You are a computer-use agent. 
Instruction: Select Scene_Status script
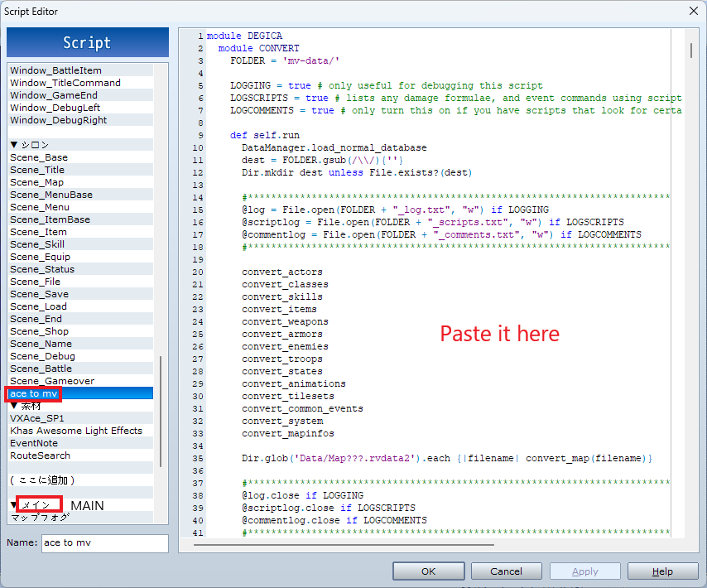point(80,269)
